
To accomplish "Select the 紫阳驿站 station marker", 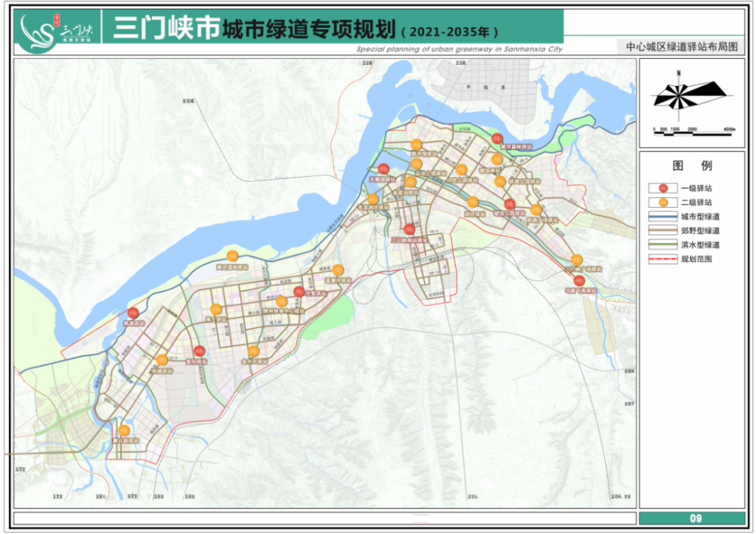I will (200, 350).
